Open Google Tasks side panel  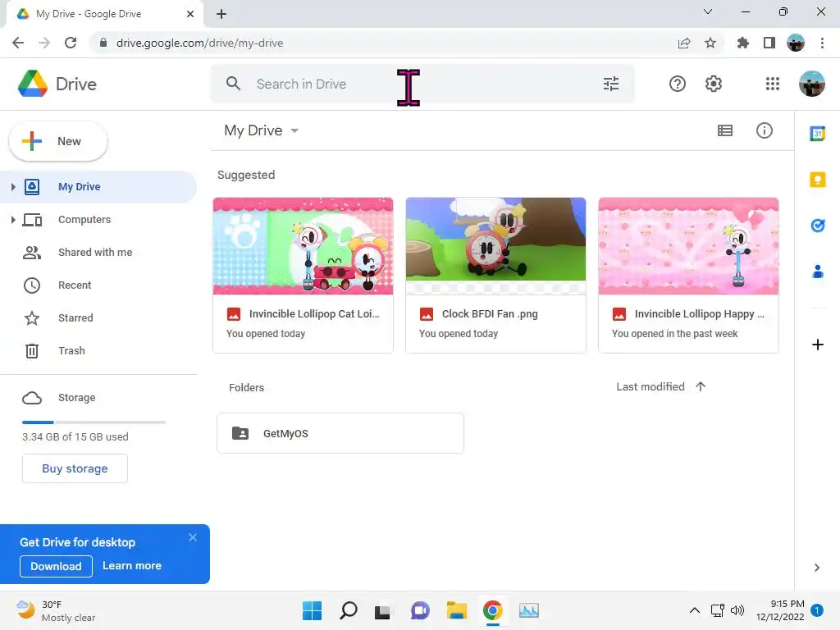817,226
